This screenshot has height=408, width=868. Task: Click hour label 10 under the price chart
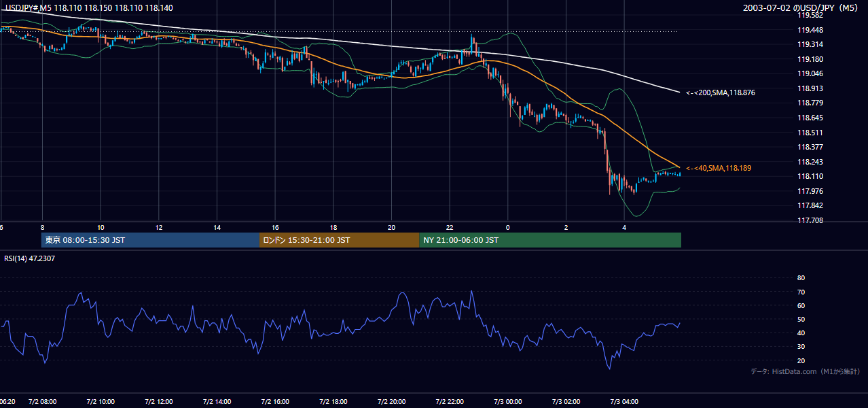101,227
